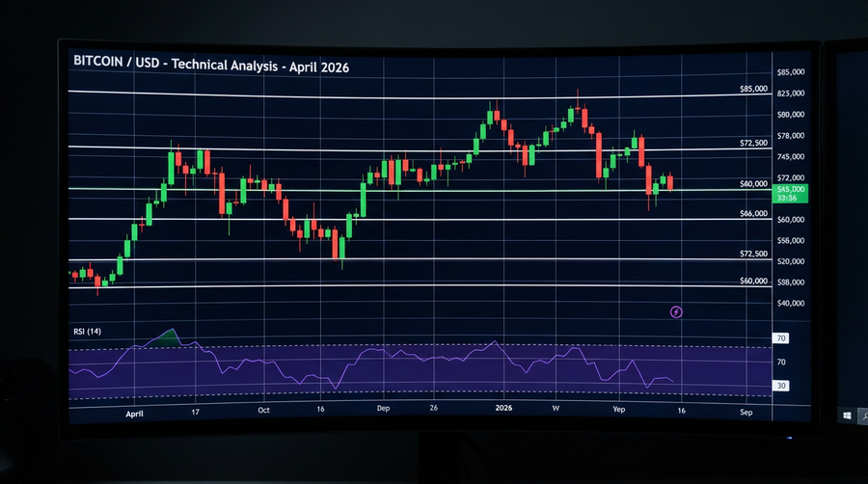Click the 'RSI (14)' indicator label
868x484 pixels.
(x=88, y=332)
